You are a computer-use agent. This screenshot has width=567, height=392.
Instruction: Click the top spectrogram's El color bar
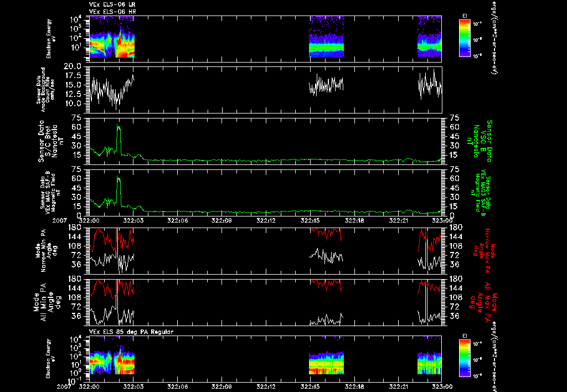click(x=465, y=38)
